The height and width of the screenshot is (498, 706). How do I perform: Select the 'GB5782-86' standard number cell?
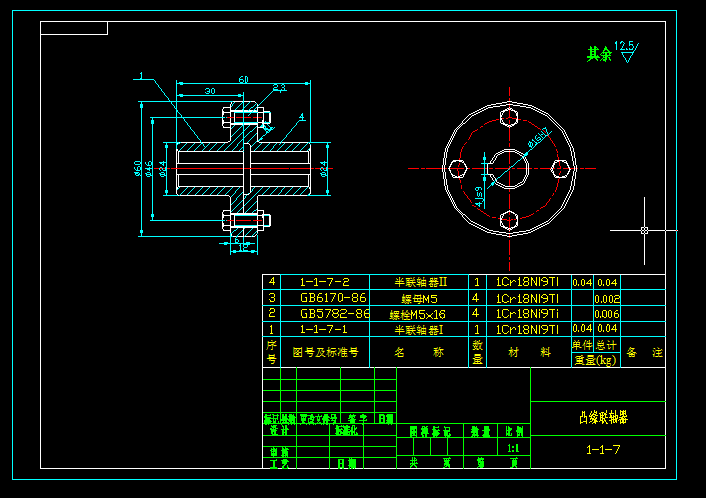point(335,313)
